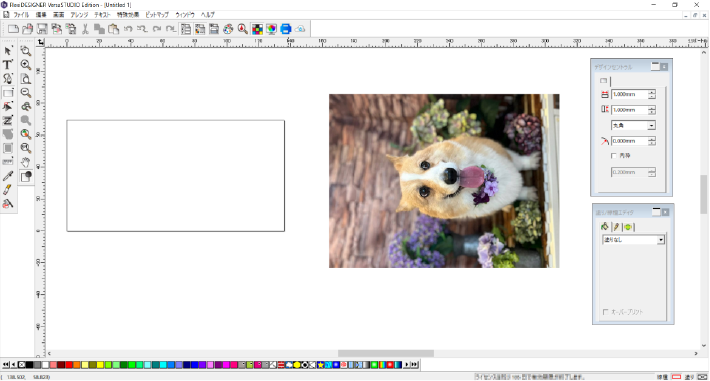Jump to the first palette colors

click(x=5, y=364)
